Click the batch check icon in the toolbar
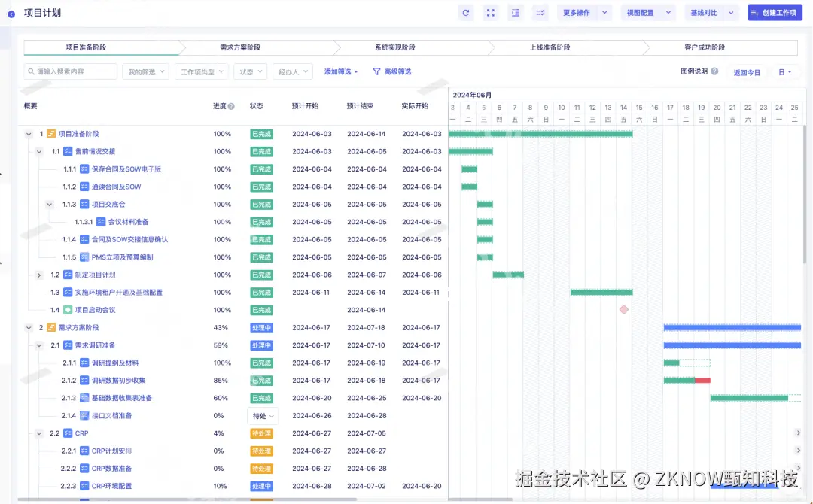This screenshot has width=813, height=504. [x=540, y=13]
